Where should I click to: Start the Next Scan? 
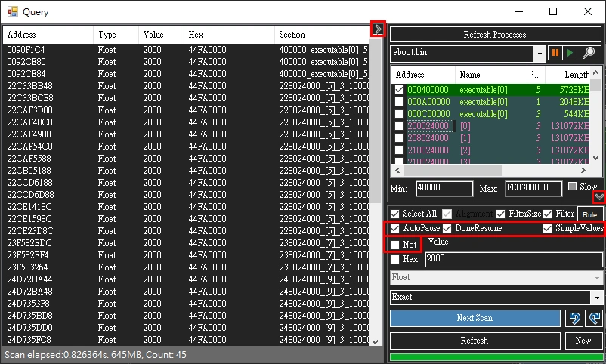[x=475, y=318]
